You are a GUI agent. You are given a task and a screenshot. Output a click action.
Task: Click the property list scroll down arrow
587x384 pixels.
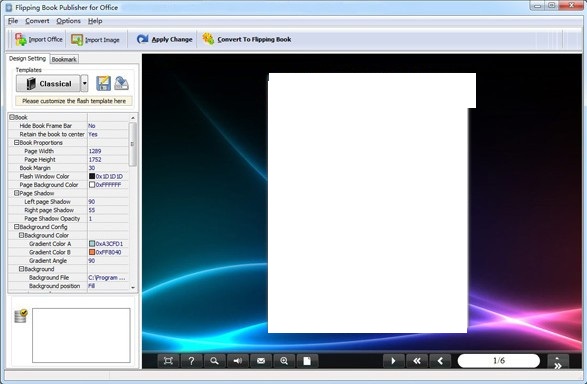click(133, 287)
